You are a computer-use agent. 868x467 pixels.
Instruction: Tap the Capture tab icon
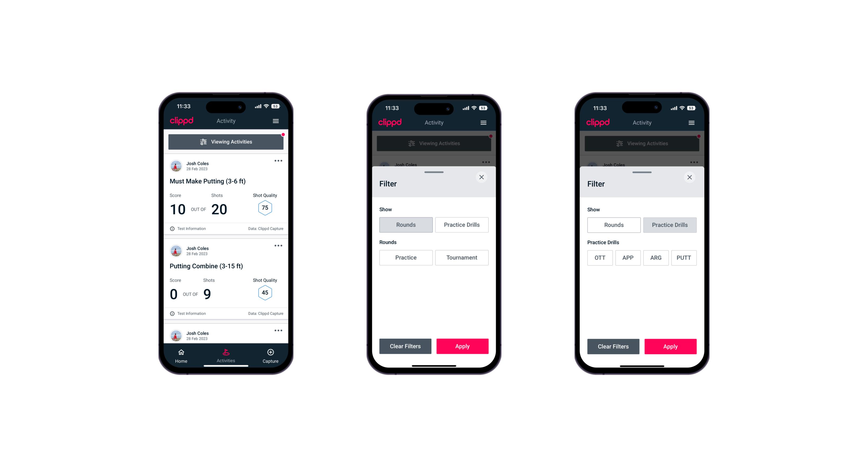coord(270,352)
